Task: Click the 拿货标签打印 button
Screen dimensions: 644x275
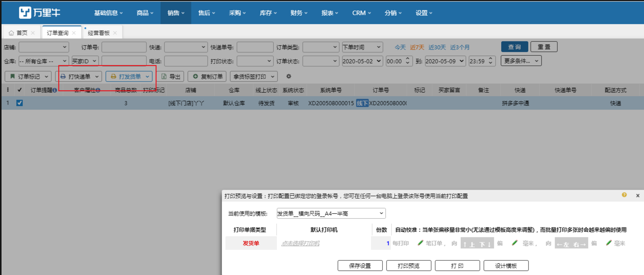Action: tap(254, 76)
